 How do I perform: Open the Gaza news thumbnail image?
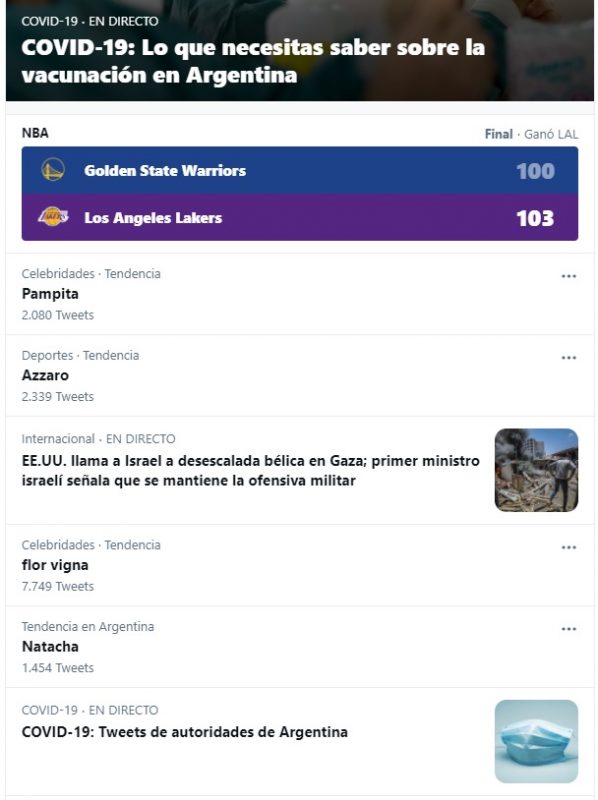[x=536, y=470]
